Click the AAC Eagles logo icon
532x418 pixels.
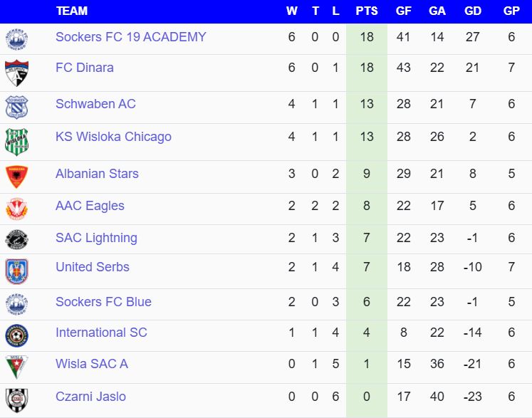(16, 208)
